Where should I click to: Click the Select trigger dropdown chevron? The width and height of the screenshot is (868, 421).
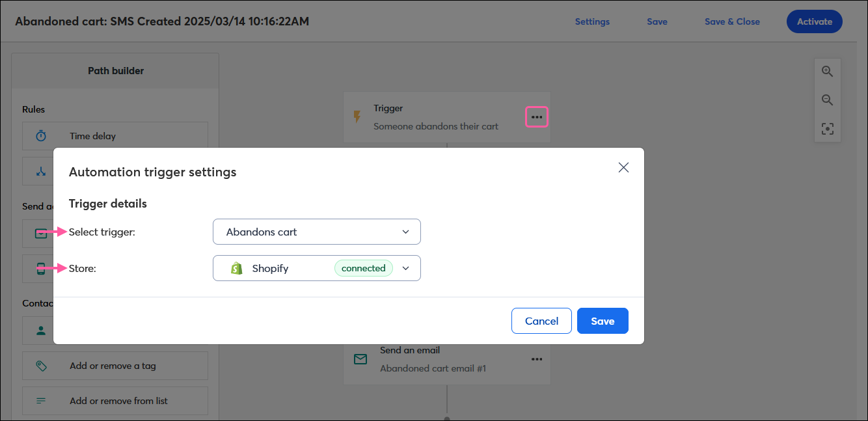coord(405,232)
